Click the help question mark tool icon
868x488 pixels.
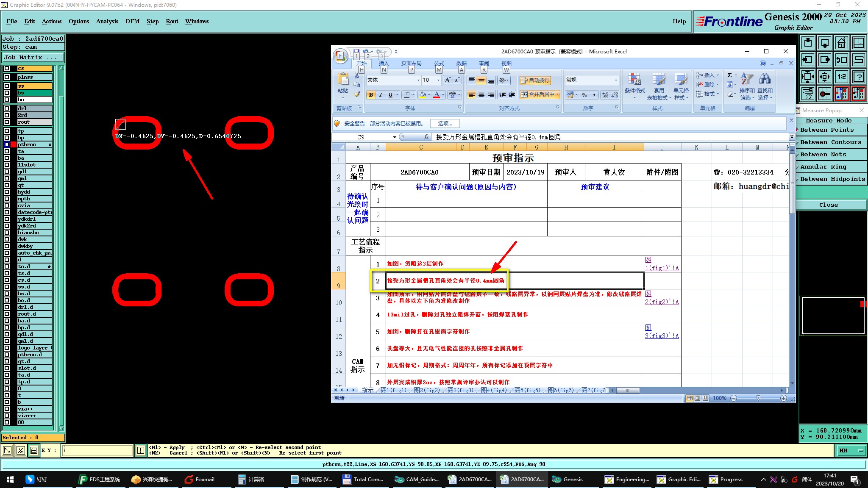[859, 77]
